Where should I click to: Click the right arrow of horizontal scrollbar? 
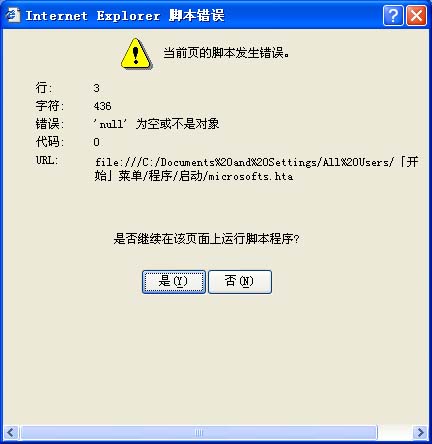[x=421, y=433]
